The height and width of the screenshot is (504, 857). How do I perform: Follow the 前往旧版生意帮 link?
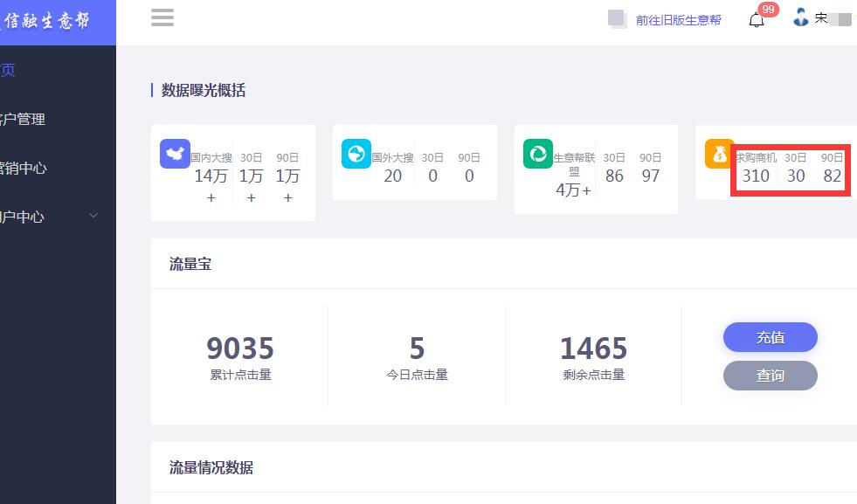tap(678, 20)
